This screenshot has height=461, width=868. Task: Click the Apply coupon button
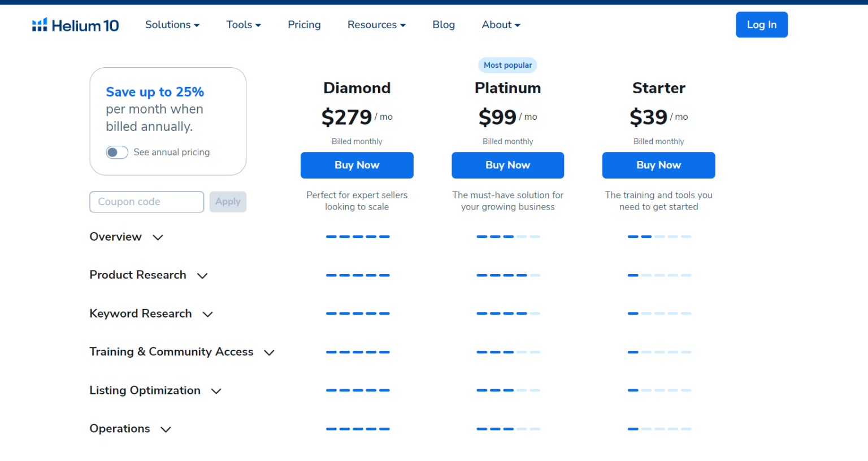pyautogui.click(x=228, y=202)
